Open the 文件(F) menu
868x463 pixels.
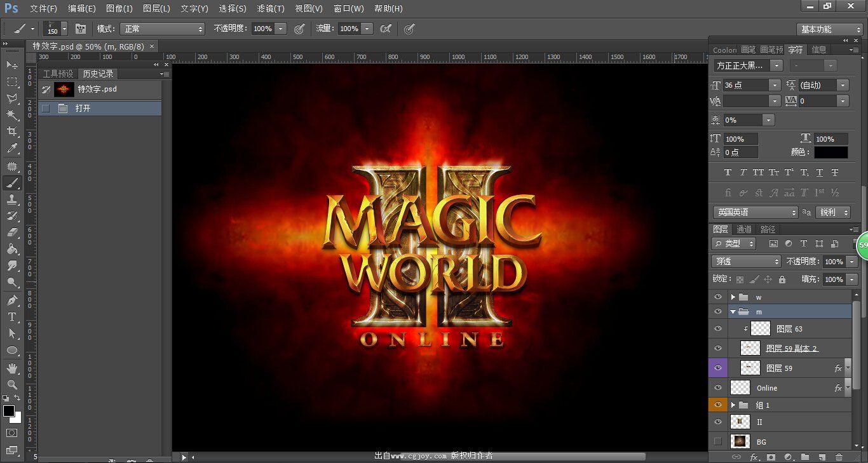pyautogui.click(x=43, y=8)
